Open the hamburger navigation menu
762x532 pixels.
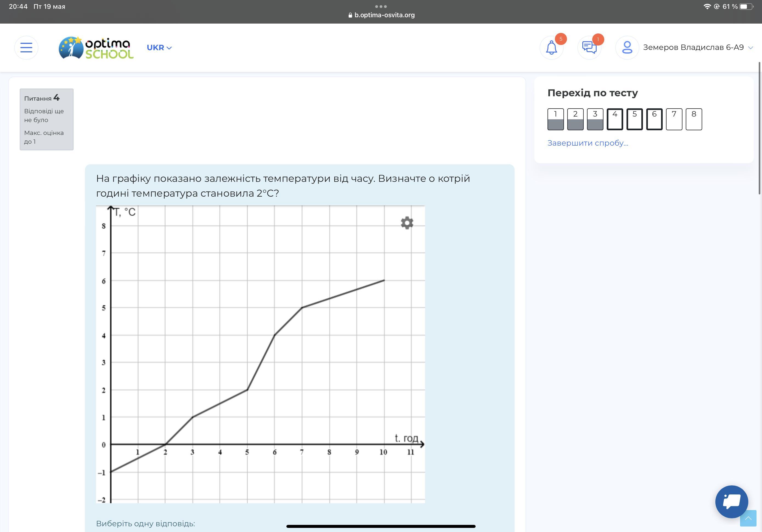coord(26,47)
